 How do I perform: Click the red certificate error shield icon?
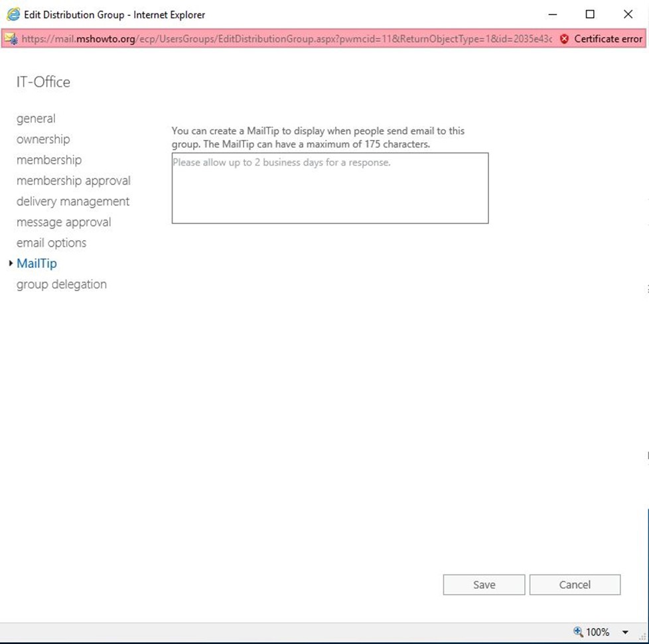(x=564, y=39)
